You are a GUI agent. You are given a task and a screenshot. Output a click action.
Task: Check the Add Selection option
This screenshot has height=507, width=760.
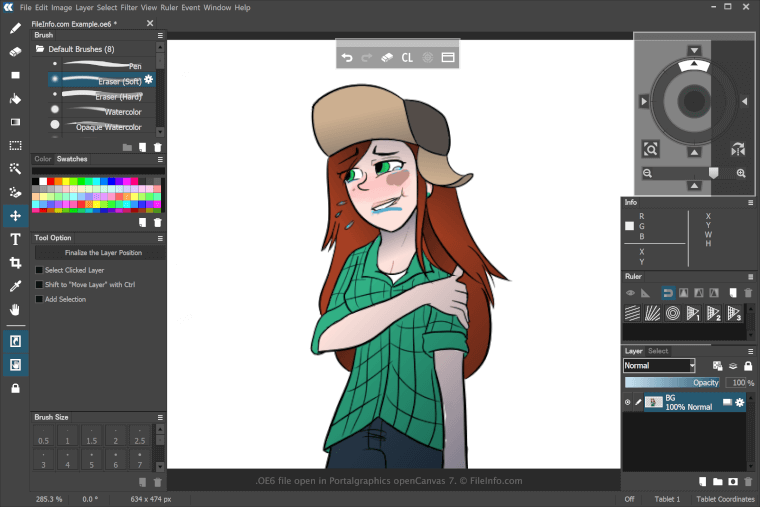pos(40,299)
